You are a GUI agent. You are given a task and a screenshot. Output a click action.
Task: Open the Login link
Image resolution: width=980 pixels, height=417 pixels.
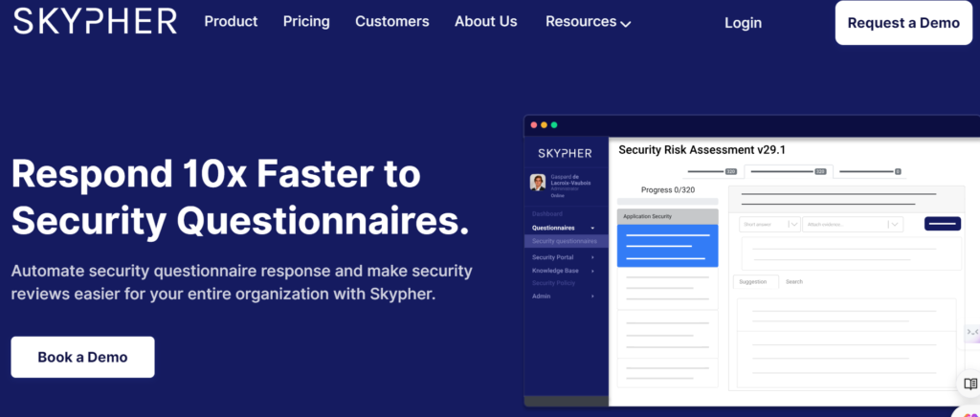coord(743,23)
